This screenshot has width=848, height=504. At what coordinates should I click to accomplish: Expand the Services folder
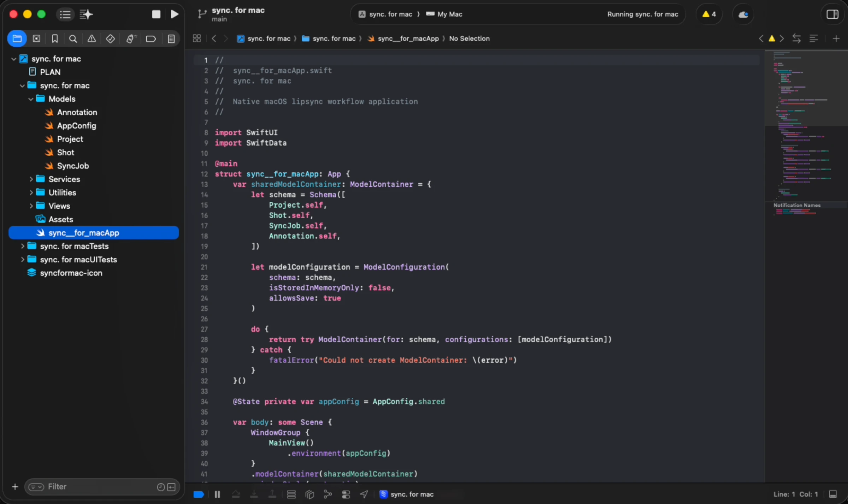point(31,179)
